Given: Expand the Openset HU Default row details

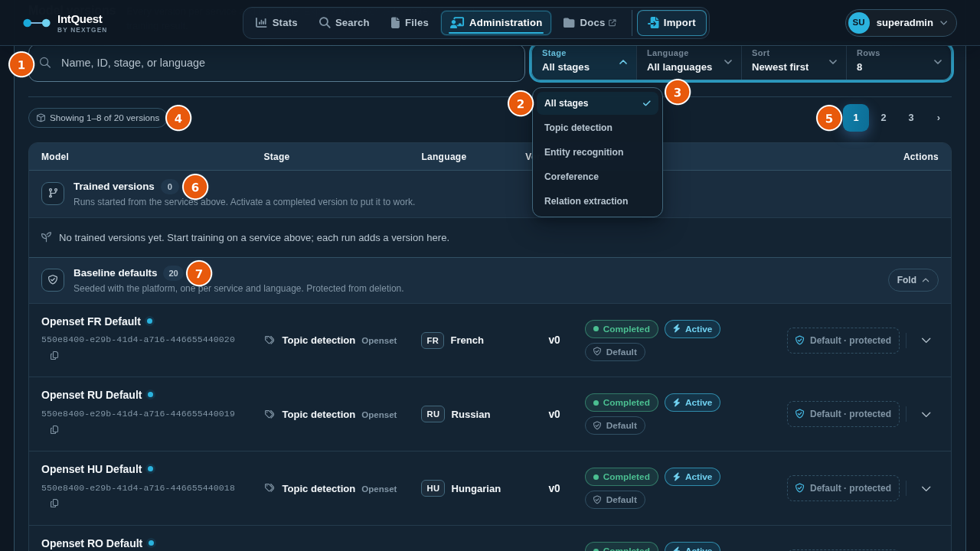Looking at the screenshot, I should point(926,488).
